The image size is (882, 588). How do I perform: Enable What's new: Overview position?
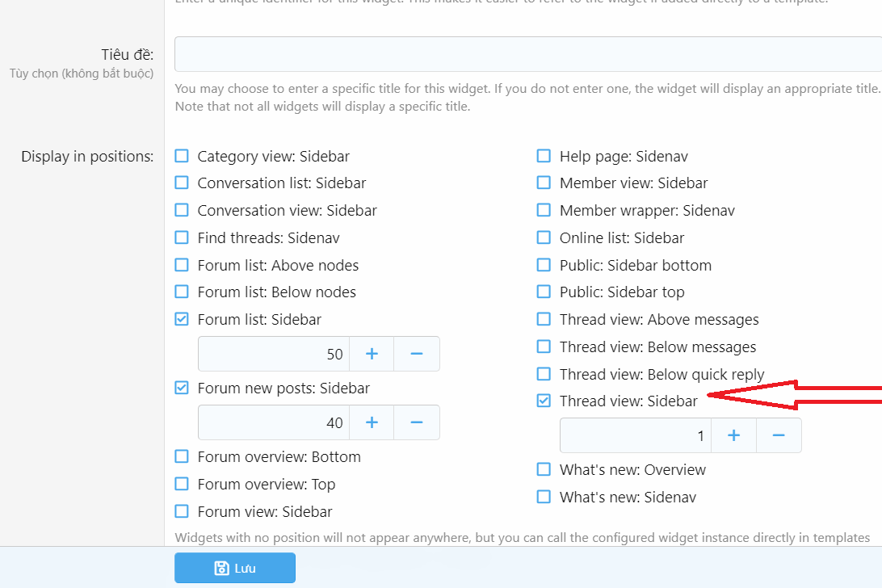tap(544, 469)
